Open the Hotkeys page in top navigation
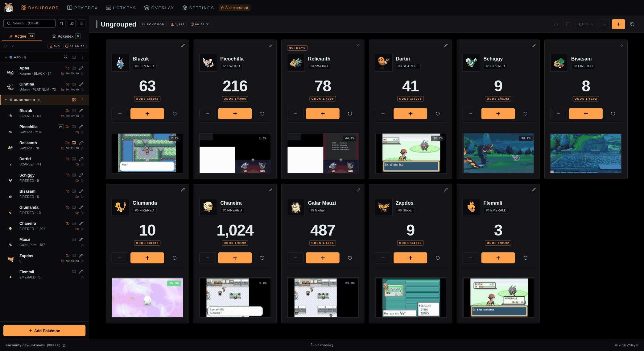Screen dimensions: 644x351 (x=121, y=8)
